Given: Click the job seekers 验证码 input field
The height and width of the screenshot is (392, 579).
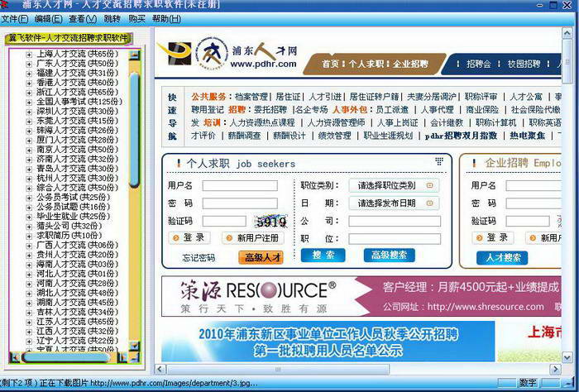Looking at the screenshot, I should tap(224, 221).
